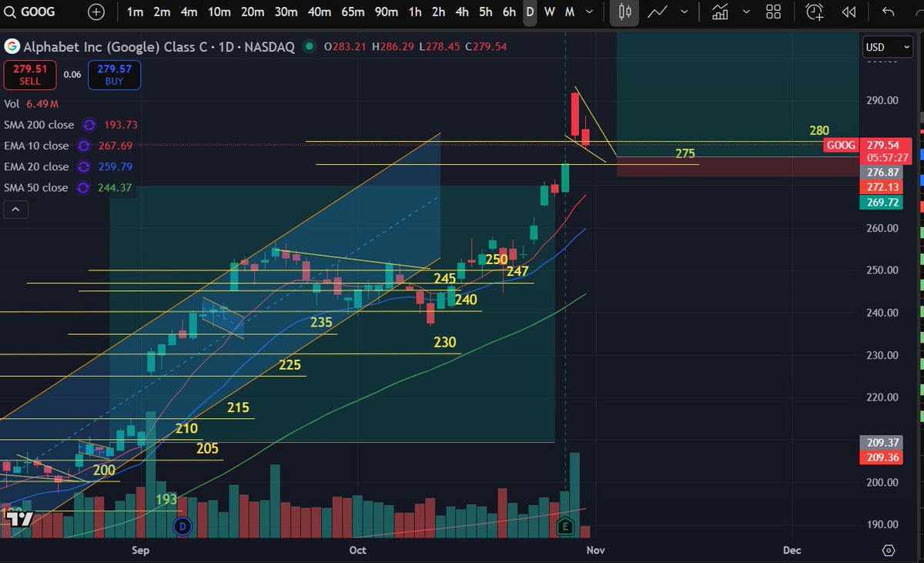
Task: Select the line chart type icon
Action: (x=658, y=12)
